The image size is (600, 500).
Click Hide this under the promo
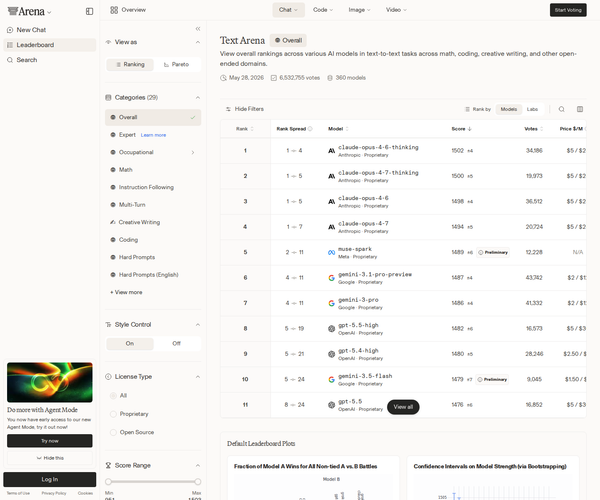click(x=50, y=458)
